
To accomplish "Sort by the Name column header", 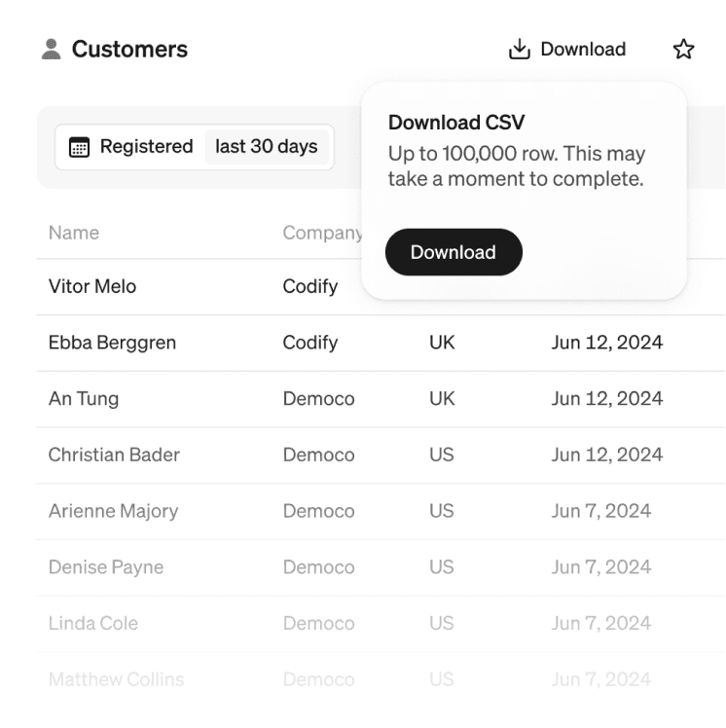I will click(x=74, y=234).
